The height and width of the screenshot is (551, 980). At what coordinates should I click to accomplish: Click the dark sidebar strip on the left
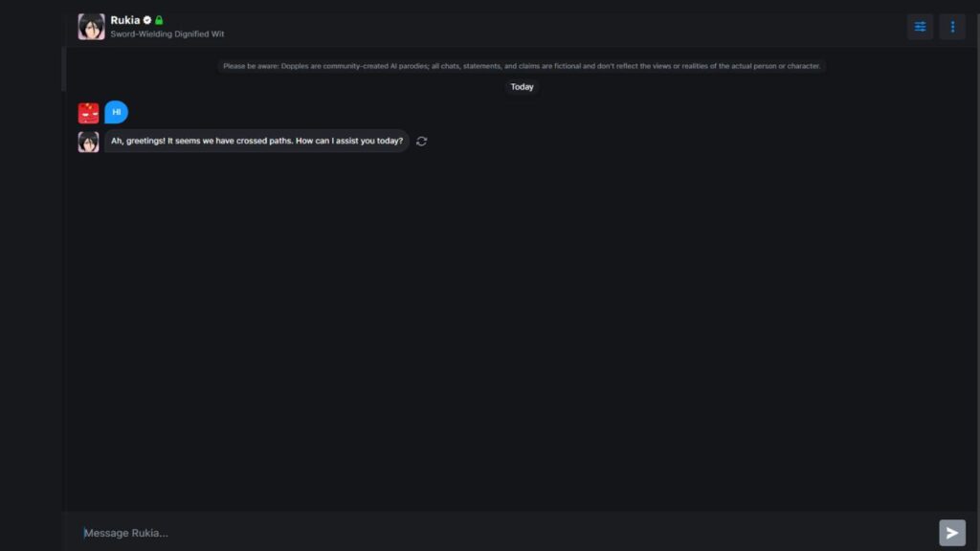tap(31, 275)
